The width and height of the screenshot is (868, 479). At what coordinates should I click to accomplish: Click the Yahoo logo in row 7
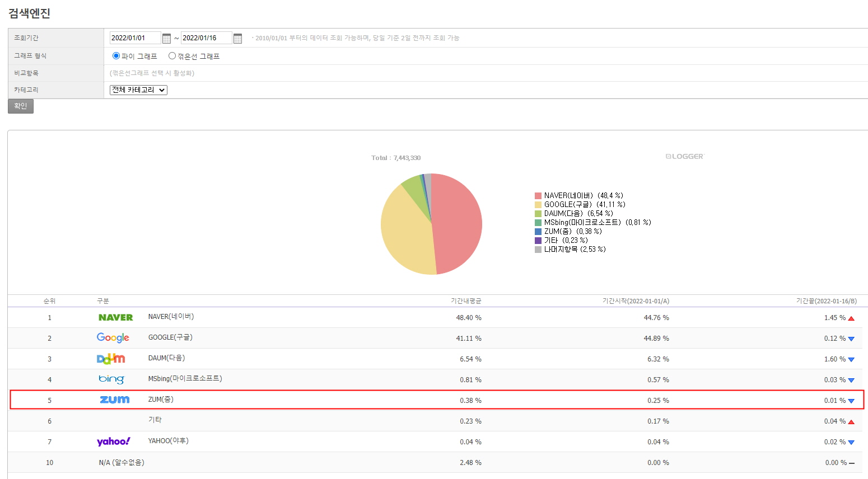coord(114,442)
